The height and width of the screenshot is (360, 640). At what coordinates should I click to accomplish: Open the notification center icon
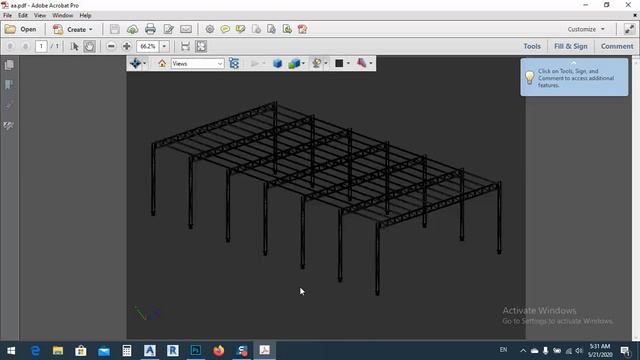(x=625, y=351)
